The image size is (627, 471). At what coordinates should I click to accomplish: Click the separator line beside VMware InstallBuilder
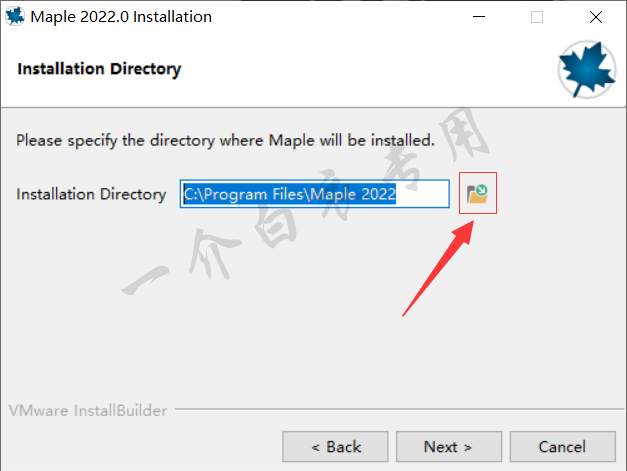pyautogui.click(x=399, y=409)
